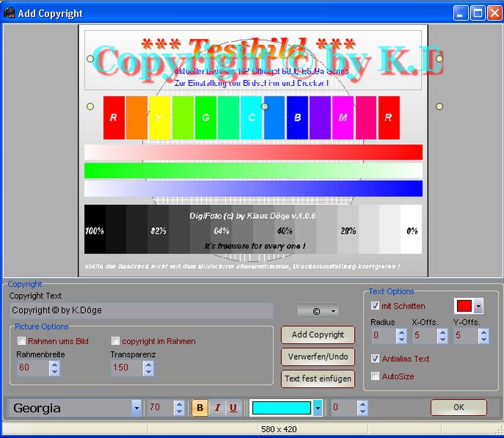Click the upper-right text selection handle
The height and width of the screenshot is (438, 504).
pos(439,59)
